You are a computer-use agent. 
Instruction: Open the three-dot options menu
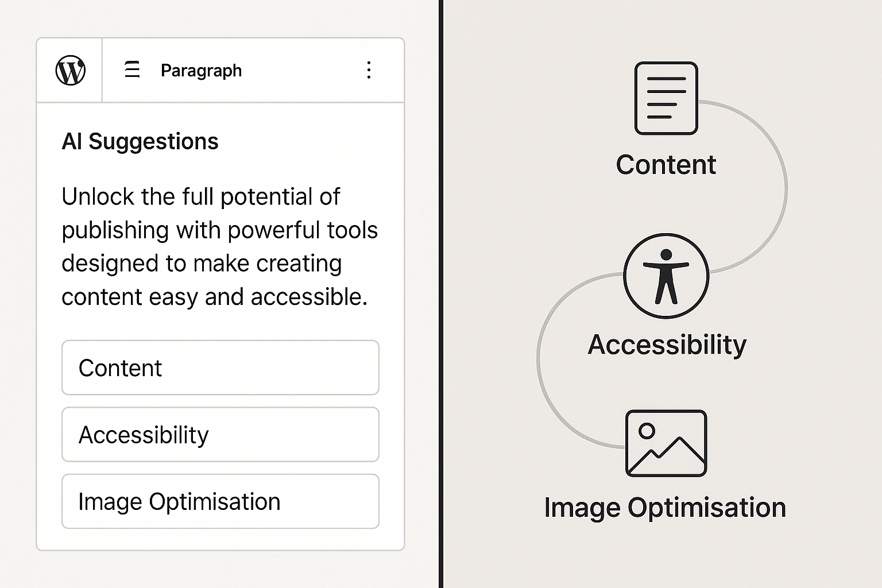click(369, 70)
